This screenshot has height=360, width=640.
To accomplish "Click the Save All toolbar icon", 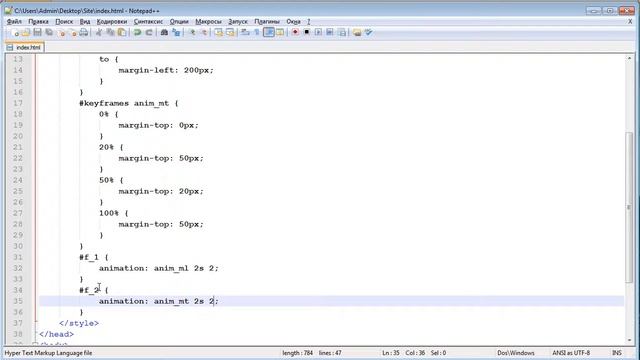I will [x=49, y=33].
